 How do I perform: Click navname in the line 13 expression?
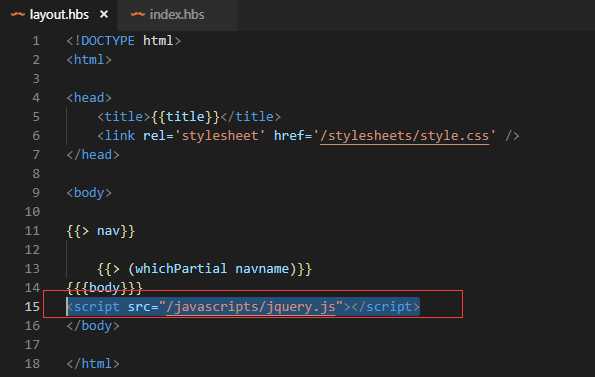point(262,269)
